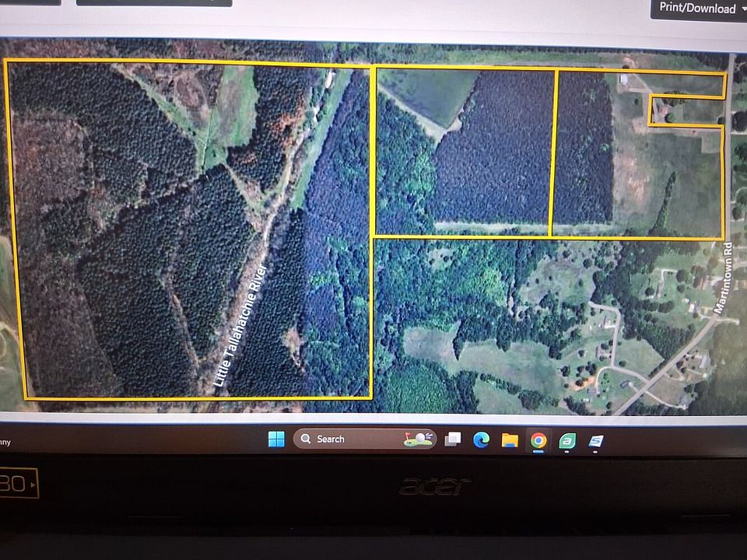
Task: Click the magnifier icon in taskbar search
Action: point(306,439)
